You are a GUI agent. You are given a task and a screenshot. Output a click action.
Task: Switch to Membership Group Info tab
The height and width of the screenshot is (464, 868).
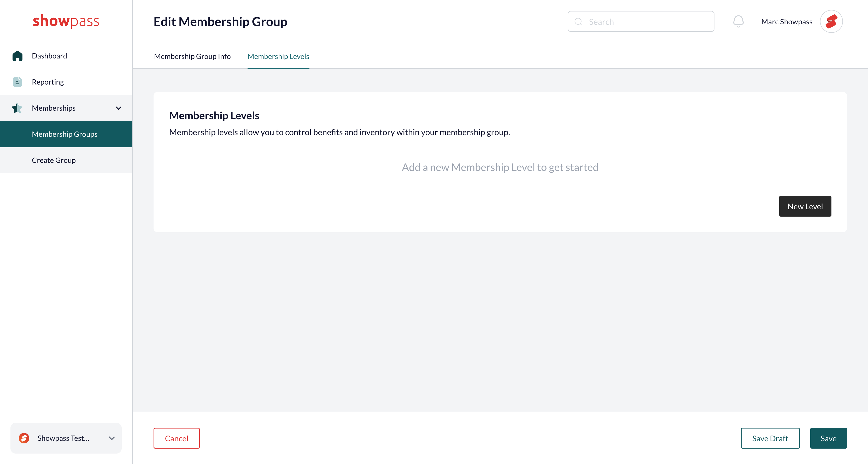coord(192,56)
